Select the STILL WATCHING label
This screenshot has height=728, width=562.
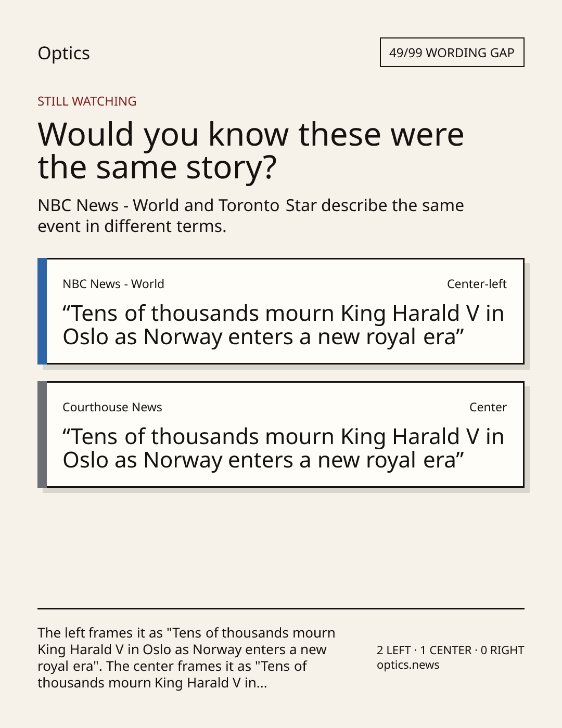click(x=87, y=101)
